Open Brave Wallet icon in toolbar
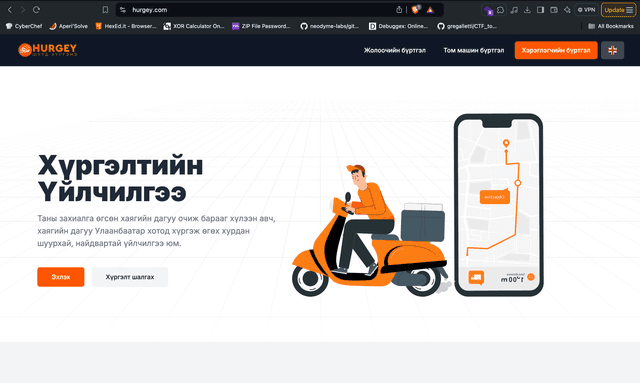Viewport: 640px width, 383px height. (x=554, y=10)
